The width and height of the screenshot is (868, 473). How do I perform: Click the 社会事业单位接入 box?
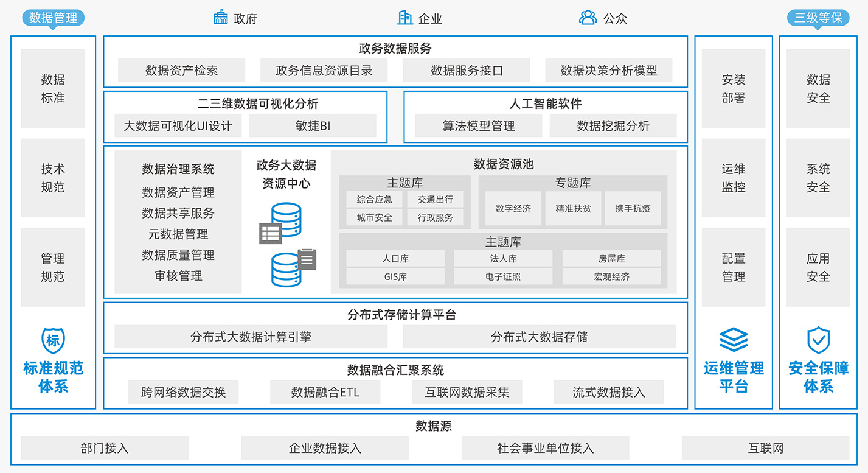point(546,447)
